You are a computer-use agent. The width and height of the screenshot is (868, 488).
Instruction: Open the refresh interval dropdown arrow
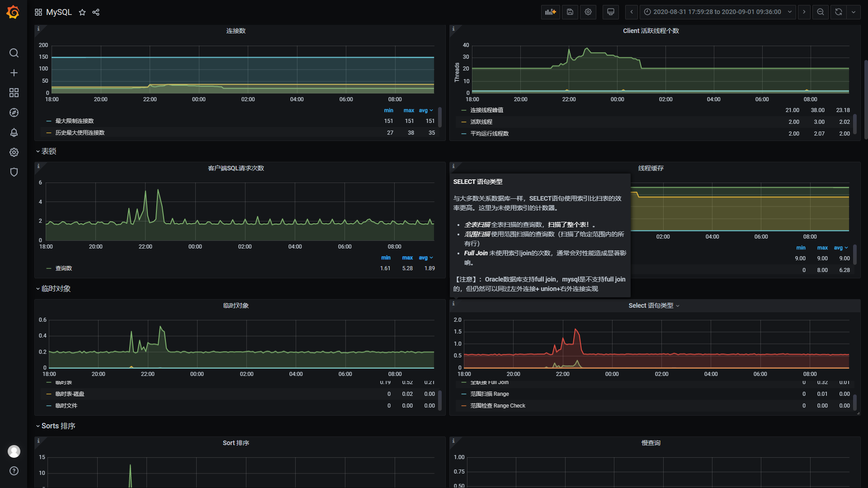click(854, 12)
